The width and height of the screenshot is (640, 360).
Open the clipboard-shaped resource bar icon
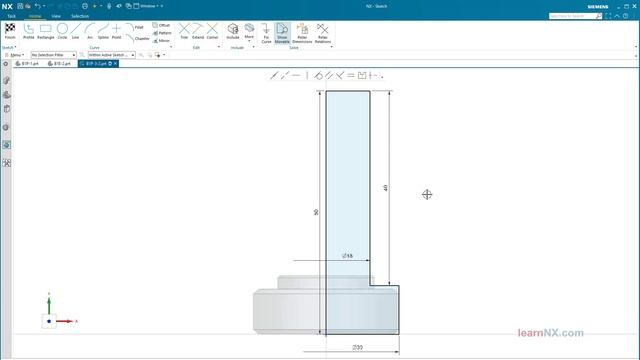7,109
